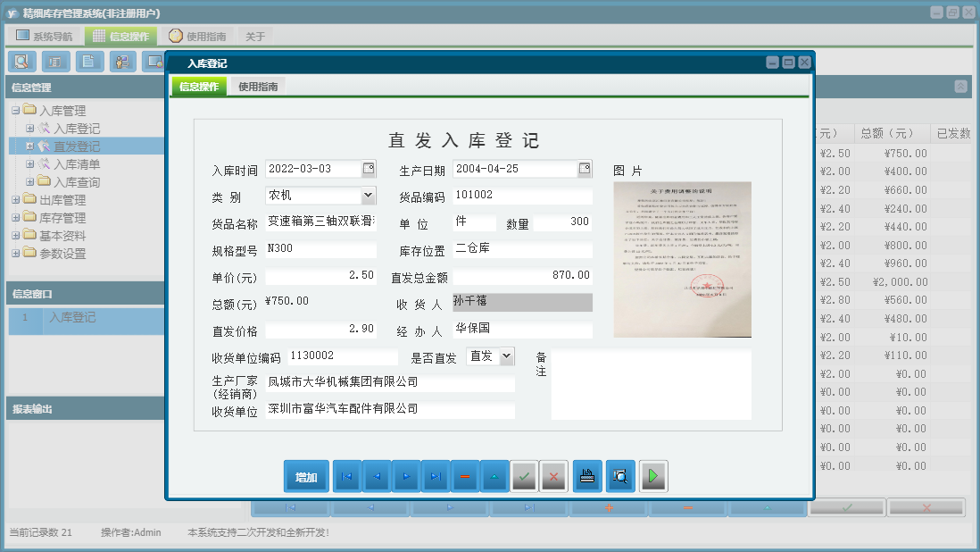Image resolution: width=980 pixels, height=552 pixels.
Task: Open the 生产日期 calendar picker
Action: click(x=585, y=168)
